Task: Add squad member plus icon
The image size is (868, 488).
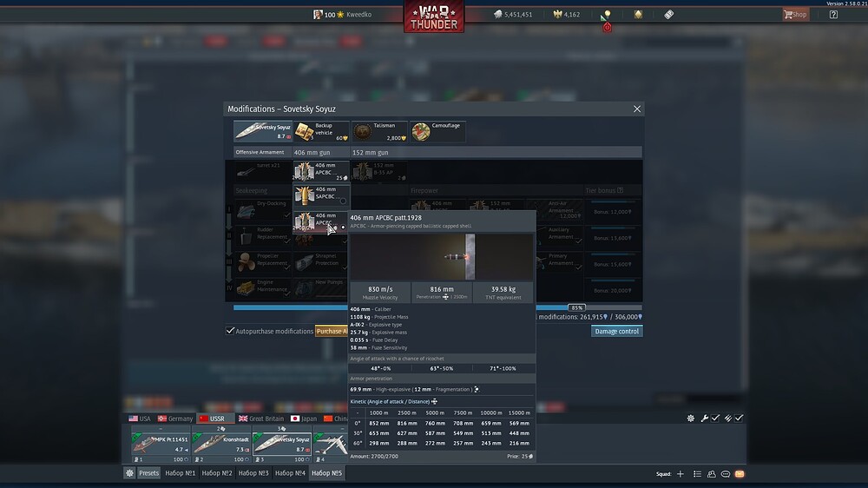Action: (681, 474)
